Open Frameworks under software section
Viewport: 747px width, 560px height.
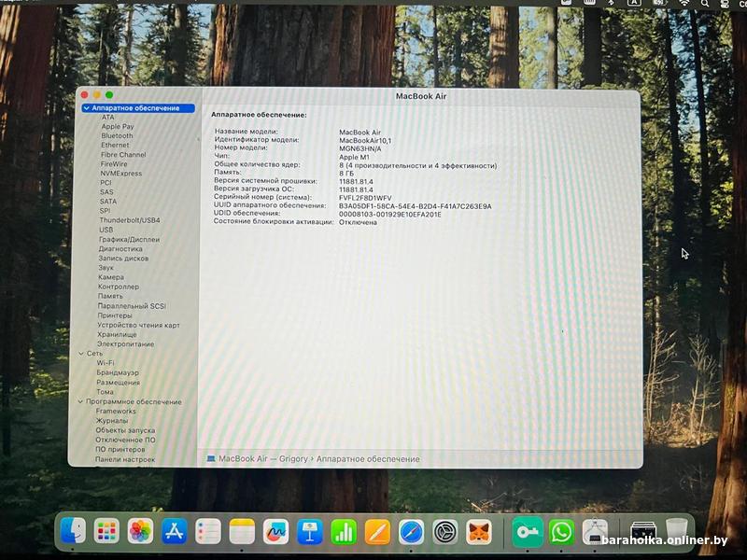pyautogui.click(x=116, y=411)
